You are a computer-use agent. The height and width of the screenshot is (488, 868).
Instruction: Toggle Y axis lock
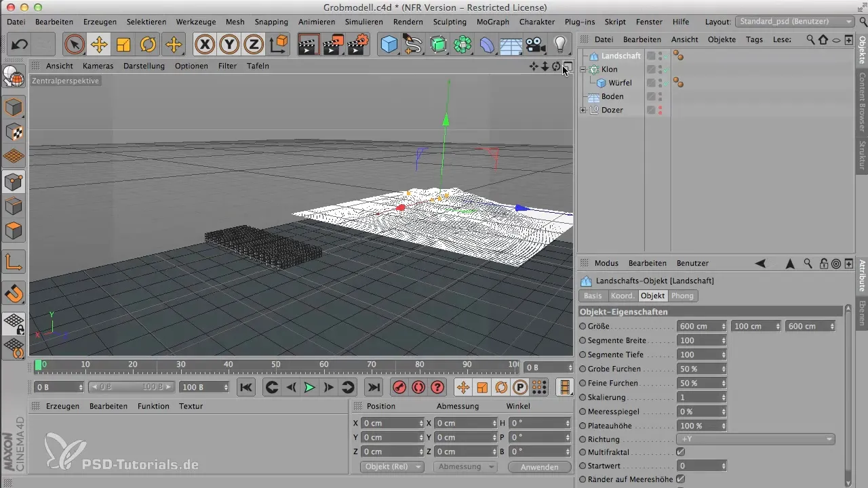pos(229,45)
